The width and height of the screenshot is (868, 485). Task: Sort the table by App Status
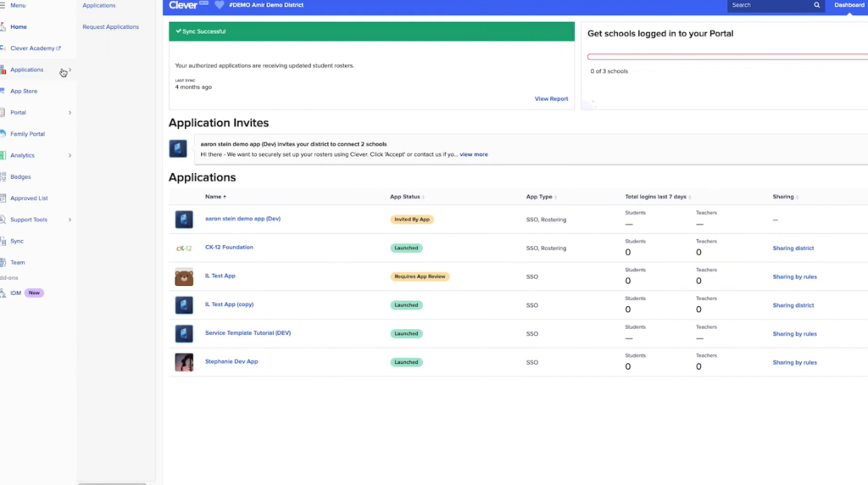point(407,197)
